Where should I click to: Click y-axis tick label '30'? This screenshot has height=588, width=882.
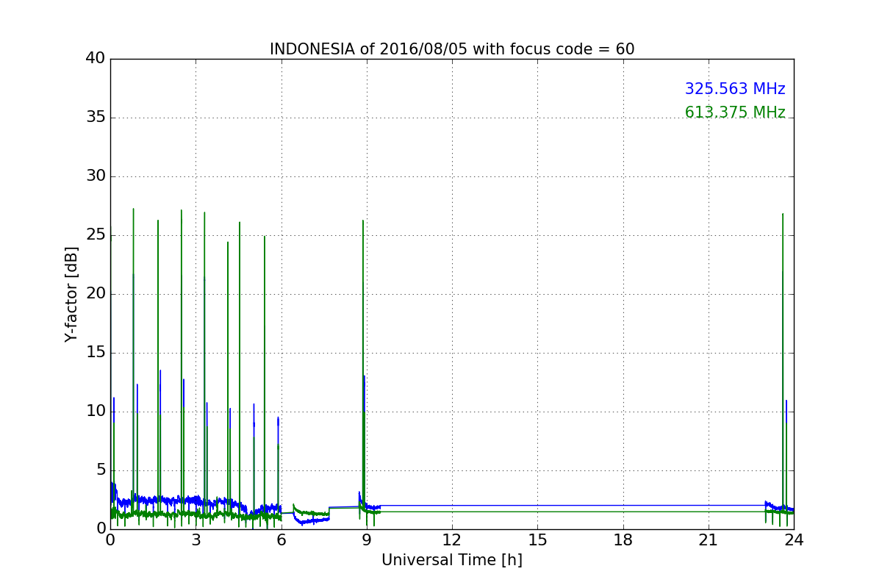click(x=96, y=176)
